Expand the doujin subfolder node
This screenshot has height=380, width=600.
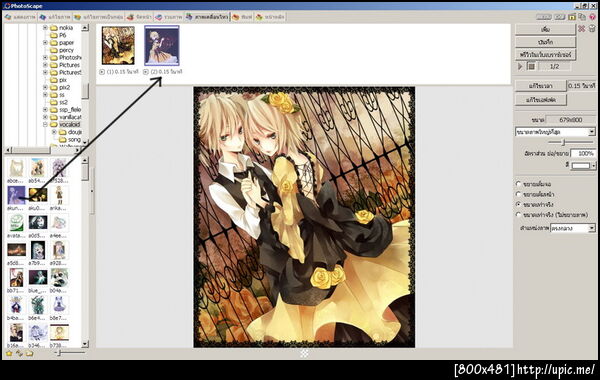tap(54, 132)
